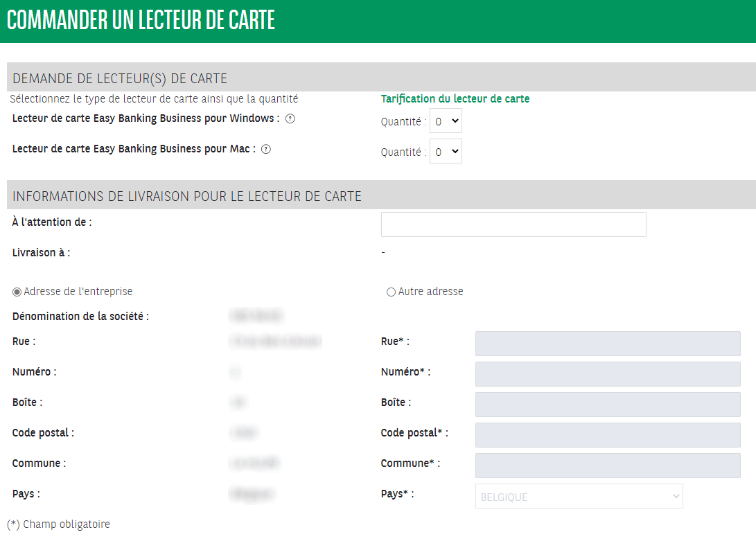Click the "(*) Champ obligatoire" note
This screenshot has height=539, width=756.
pos(58,524)
